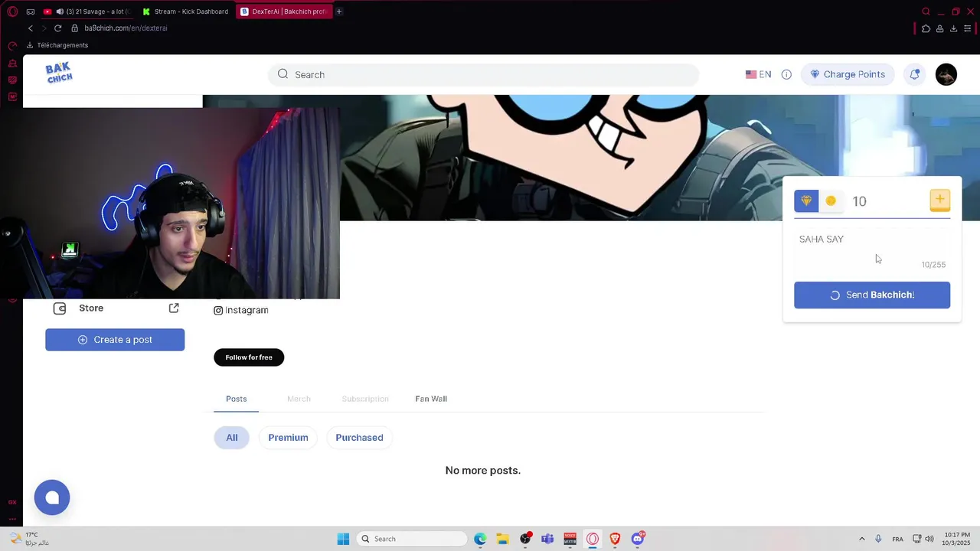
Task: Reload the current page
Action: [57, 28]
